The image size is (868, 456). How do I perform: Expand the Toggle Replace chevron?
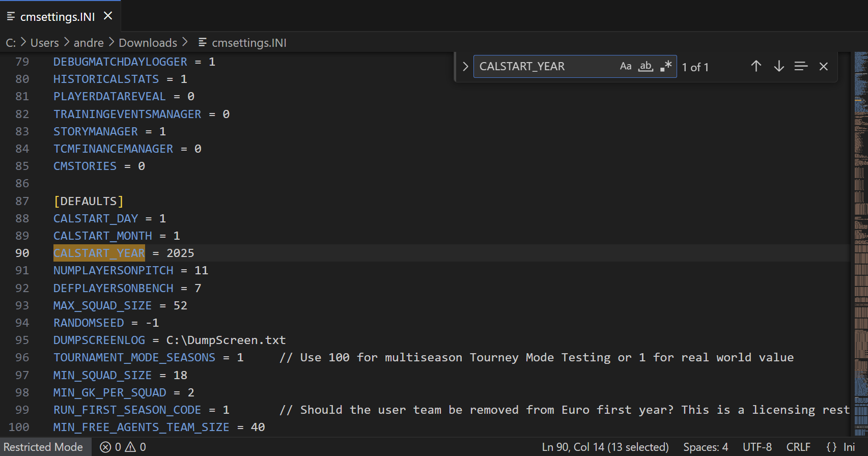(465, 66)
